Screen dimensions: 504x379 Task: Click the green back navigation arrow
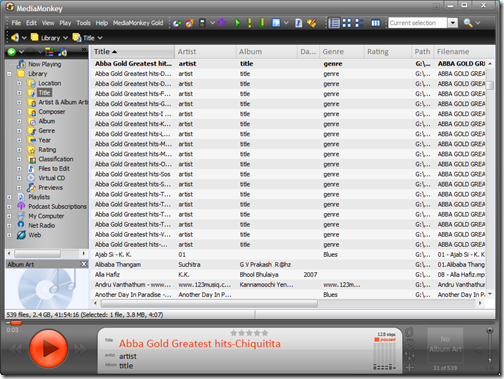click(x=12, y=52)
